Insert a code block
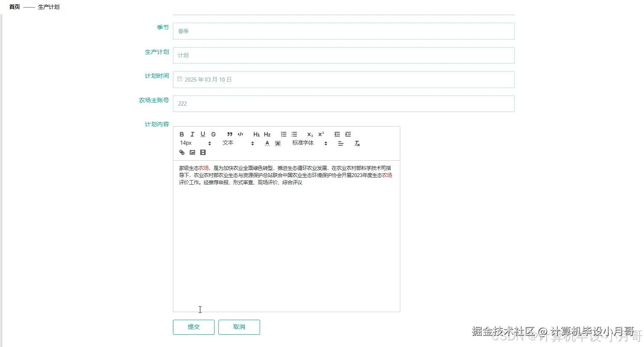Image resolution: width=644 pixels, height=347 pixels. [240, 134]
